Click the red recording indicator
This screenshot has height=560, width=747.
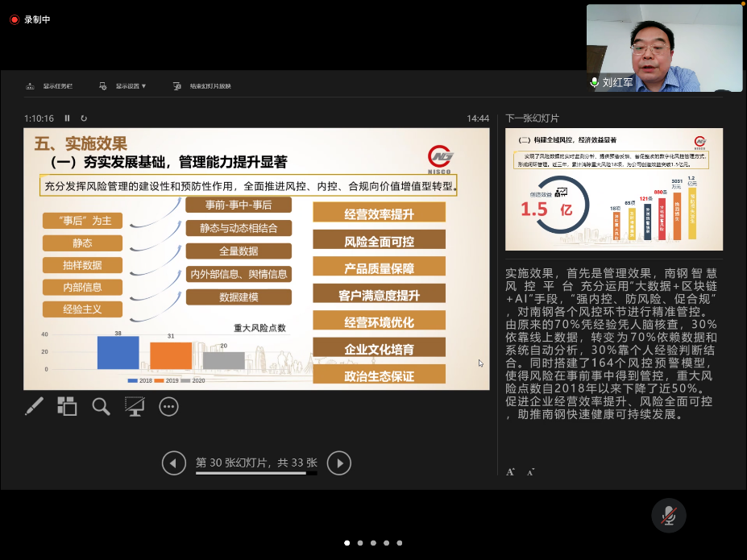point(14,19)
